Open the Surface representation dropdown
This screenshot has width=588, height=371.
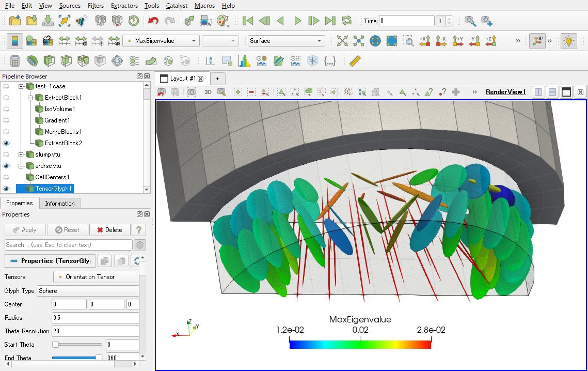tap(286, 41)
